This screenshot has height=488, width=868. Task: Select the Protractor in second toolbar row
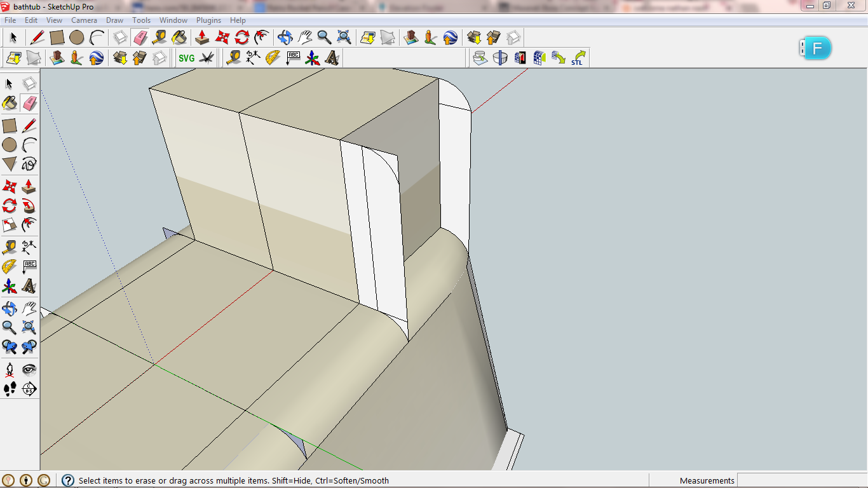[273, 58]
